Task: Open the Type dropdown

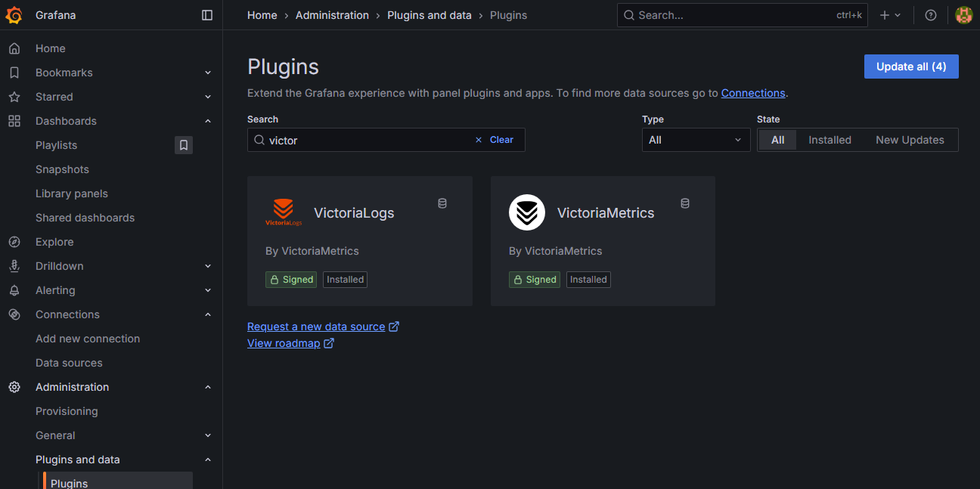Action: (x=696, y=140)
